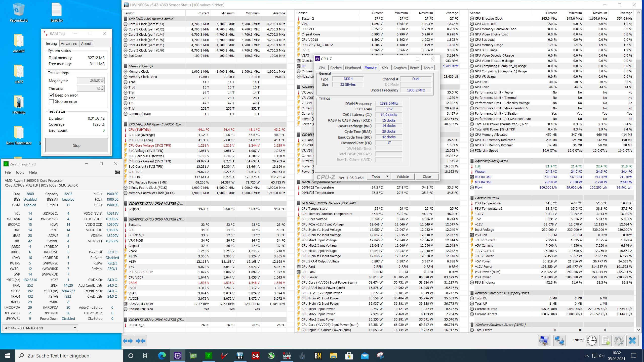Click the Windows Start button
644x362 pixels.
[8, 356]
